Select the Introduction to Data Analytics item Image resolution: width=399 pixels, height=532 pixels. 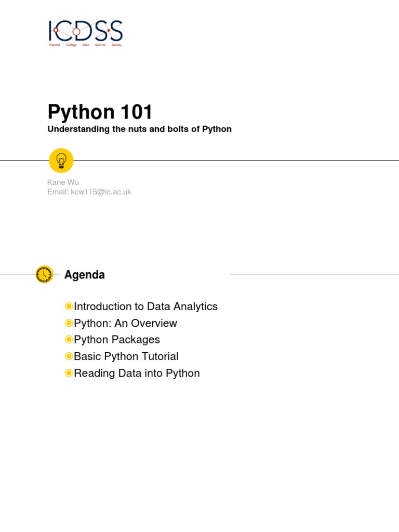pyautogui.click(x=145, y=307)
